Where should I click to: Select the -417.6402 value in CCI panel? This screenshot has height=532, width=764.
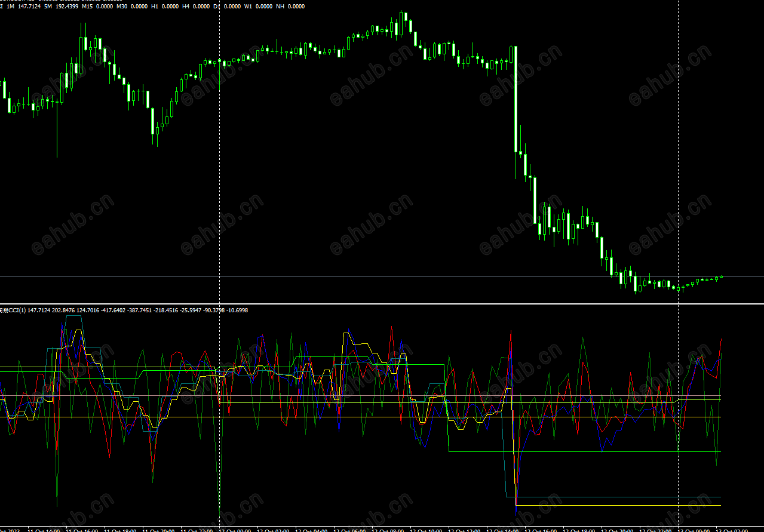point(114,310)
